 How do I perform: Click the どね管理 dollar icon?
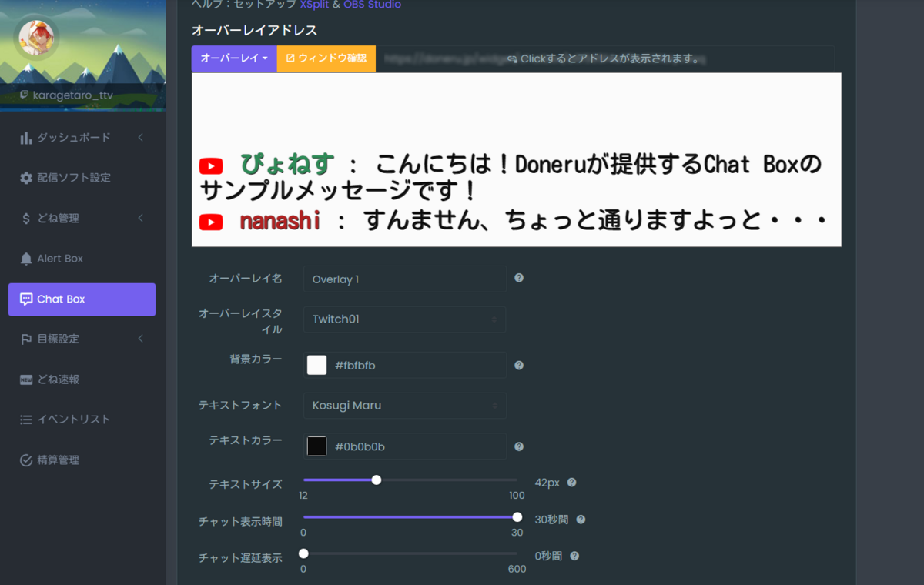(x=26, y=219)
